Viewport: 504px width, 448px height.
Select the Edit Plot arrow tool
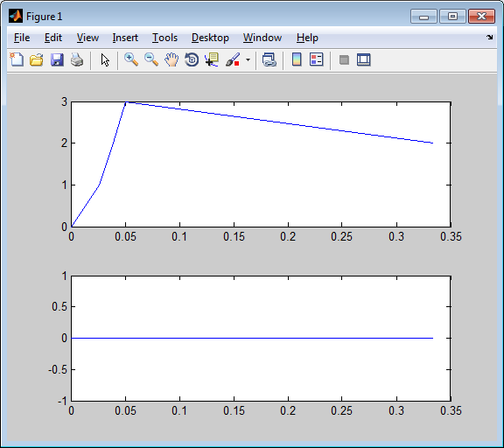105,59
